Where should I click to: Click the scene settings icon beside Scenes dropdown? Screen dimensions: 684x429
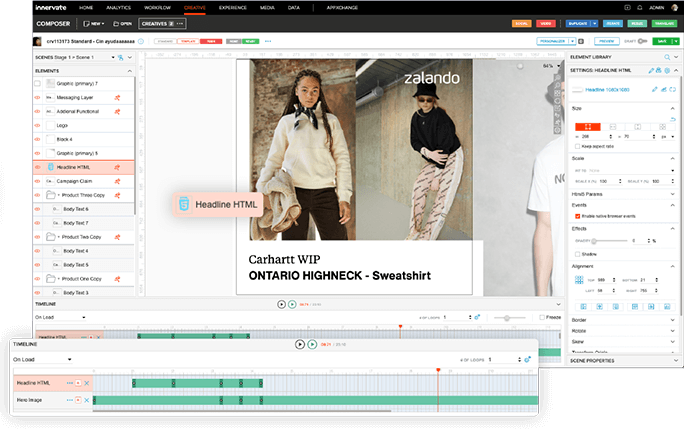119,58
